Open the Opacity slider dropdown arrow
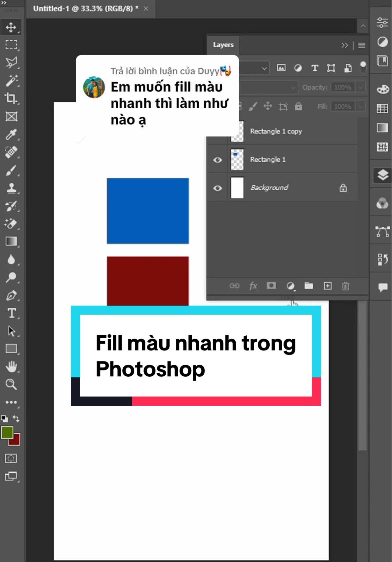Screen dimensions: 392x562 pos(361,88)
